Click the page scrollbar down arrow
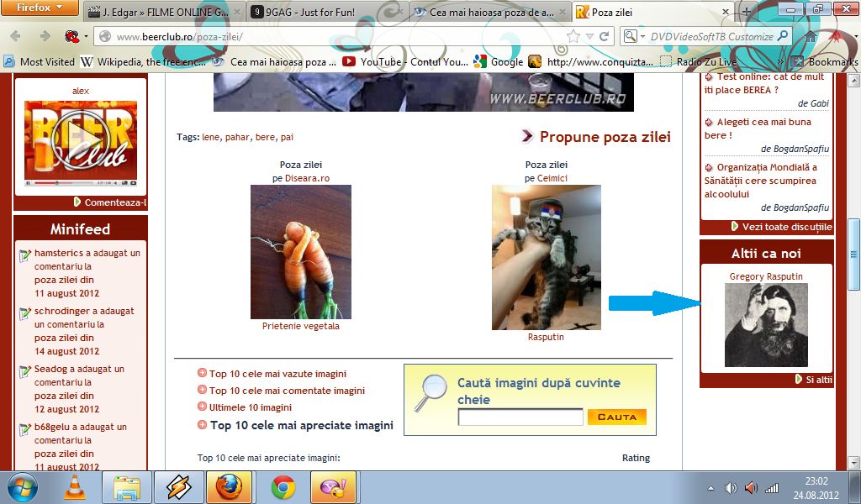This screenshot has width=861, height=504. tap(854, 462)
